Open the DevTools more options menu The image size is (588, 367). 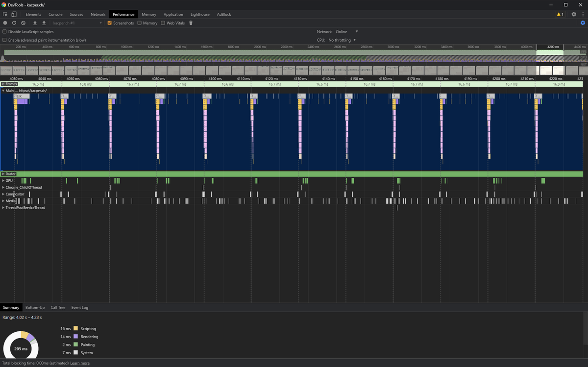[x=583, y=14]
